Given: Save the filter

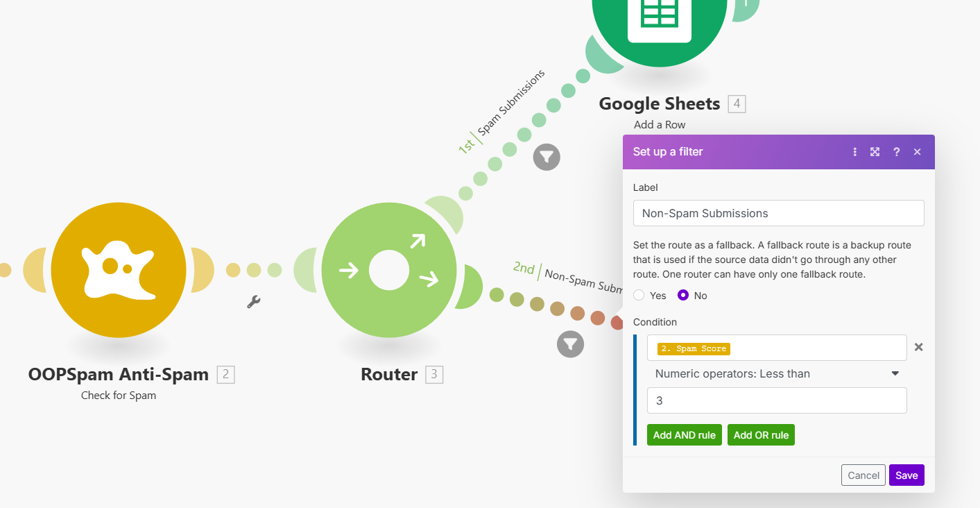Looking at the screenshot, I should [906, 475].
